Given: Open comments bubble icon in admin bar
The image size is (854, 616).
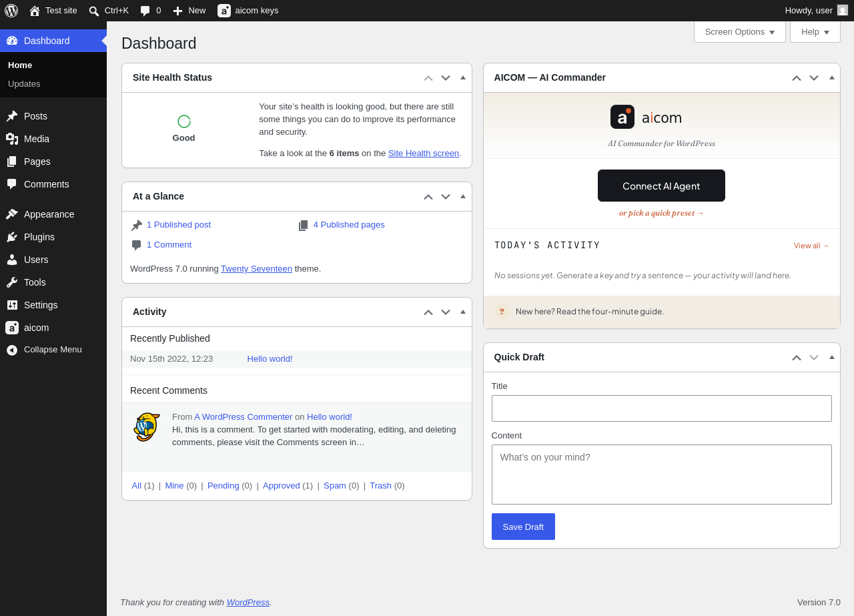Looking at the screenshot, I should pos(145,11).
